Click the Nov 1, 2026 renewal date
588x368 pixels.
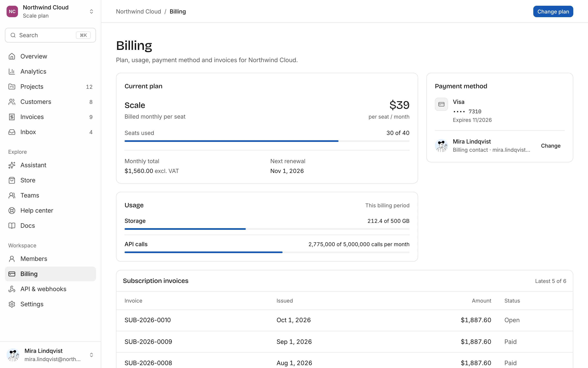click(x=287, y=171)
